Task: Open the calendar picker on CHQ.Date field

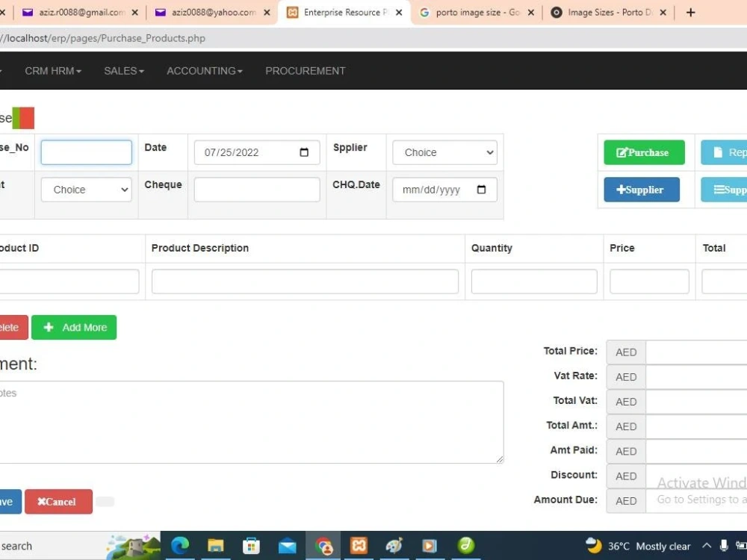Action: pyautogui.click(x=482, y=190)
